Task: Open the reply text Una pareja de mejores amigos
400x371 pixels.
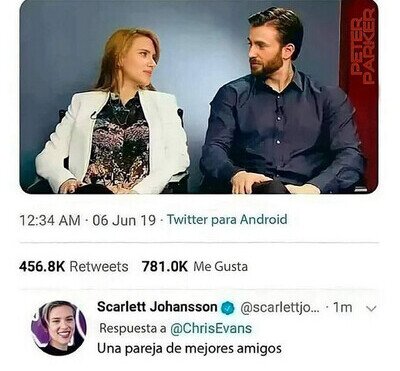Action: pyautogui.click(x=189, y=349)
